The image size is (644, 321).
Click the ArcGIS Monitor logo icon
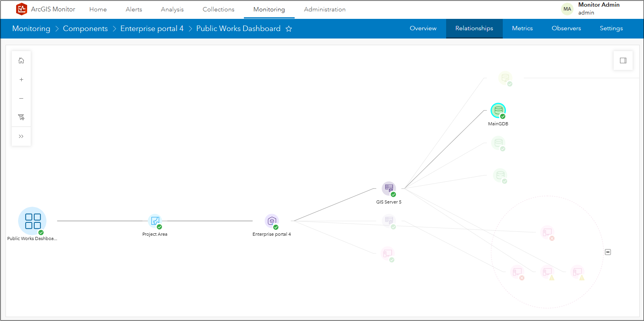pos(21,9)
